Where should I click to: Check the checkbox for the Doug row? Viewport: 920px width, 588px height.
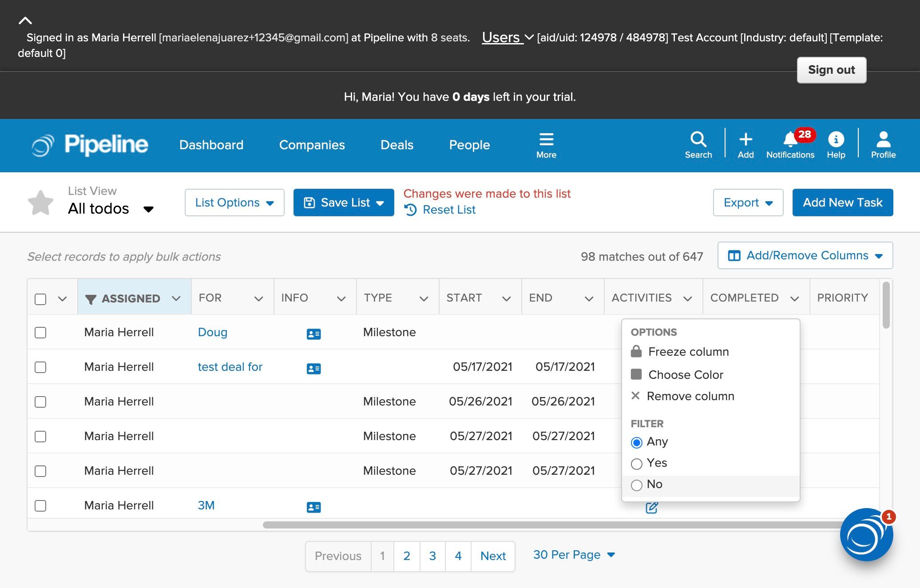click(x=40, y=333)
